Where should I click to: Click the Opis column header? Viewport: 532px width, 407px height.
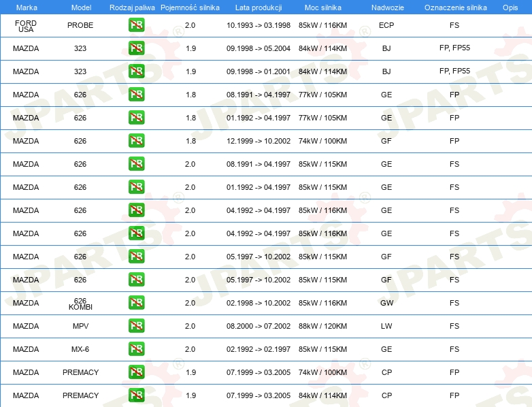click(510, 7)
